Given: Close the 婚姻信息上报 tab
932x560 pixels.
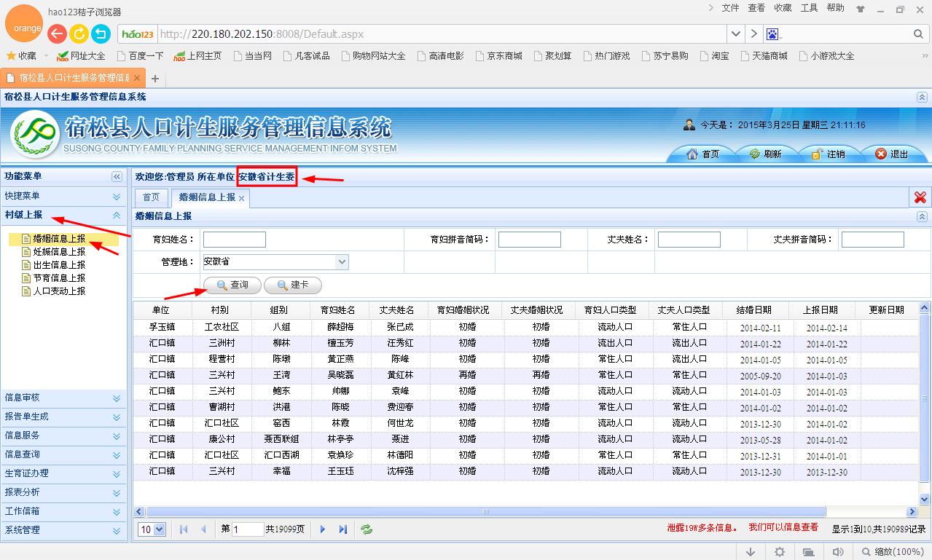Looking at the screenshot, I should point(242,198).
